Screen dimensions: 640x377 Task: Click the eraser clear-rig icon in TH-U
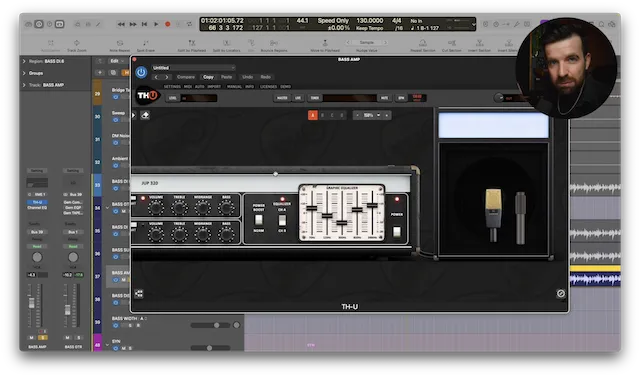pos(145,115)
